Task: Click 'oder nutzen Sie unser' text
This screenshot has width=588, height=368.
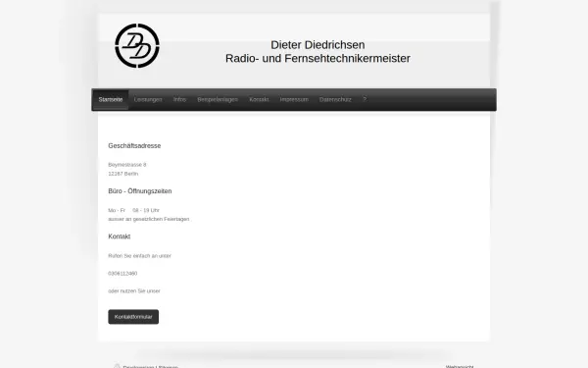Action: tap(134, 291)
